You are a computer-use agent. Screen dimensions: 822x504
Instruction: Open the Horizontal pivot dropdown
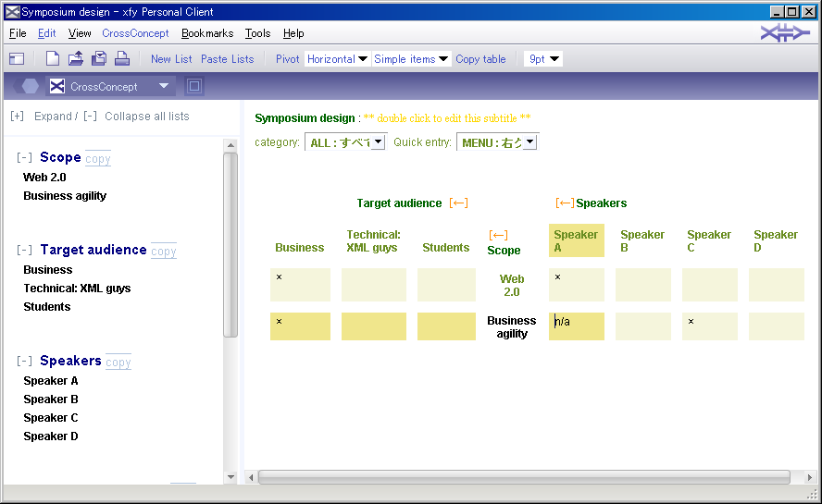pyautogui.click(x=338, y=59)
